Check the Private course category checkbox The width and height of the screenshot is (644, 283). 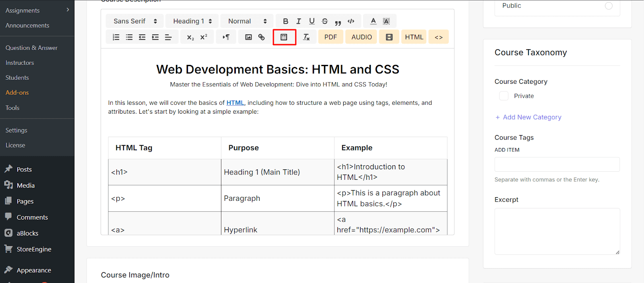[504, 96]
